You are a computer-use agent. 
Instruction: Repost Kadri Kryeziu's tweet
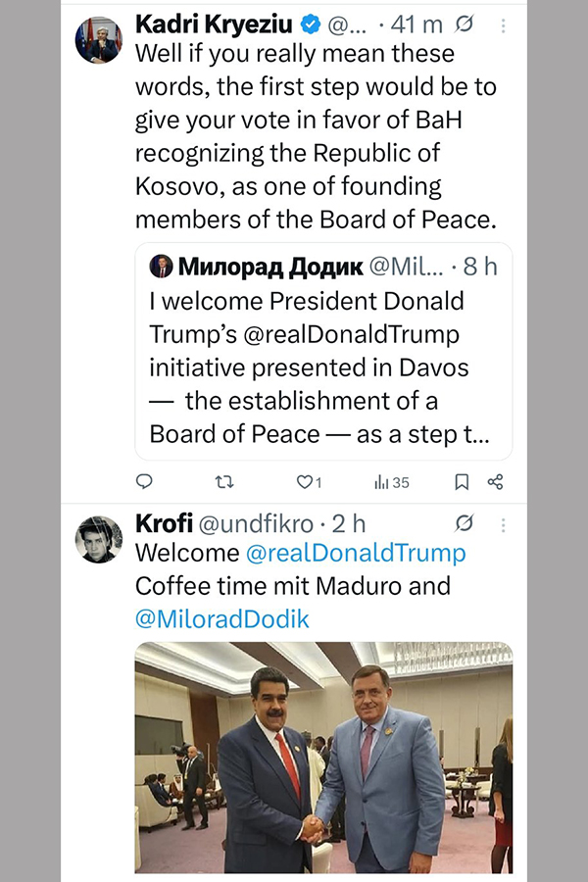point(224,481)
